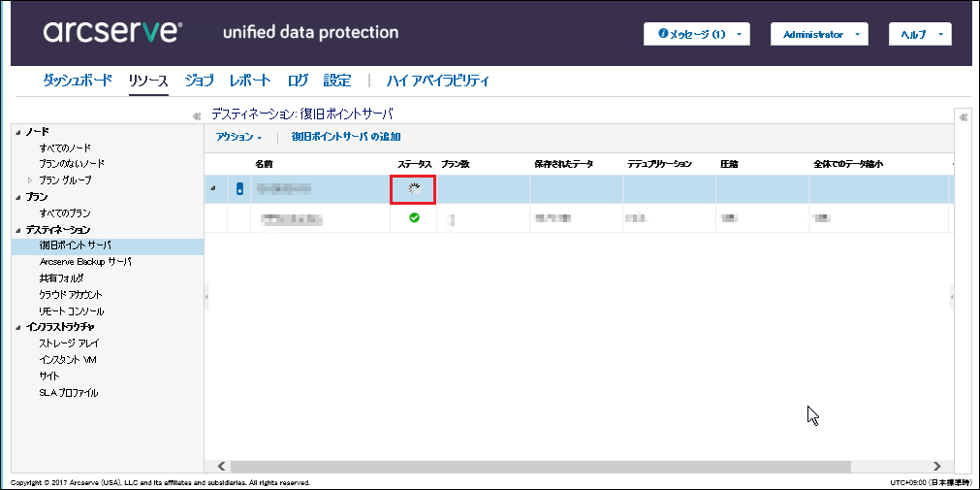The height and width of the screenshot is (490, 980).
Task: Select プランのないノード in tree
Action: [x=72, y=163]
